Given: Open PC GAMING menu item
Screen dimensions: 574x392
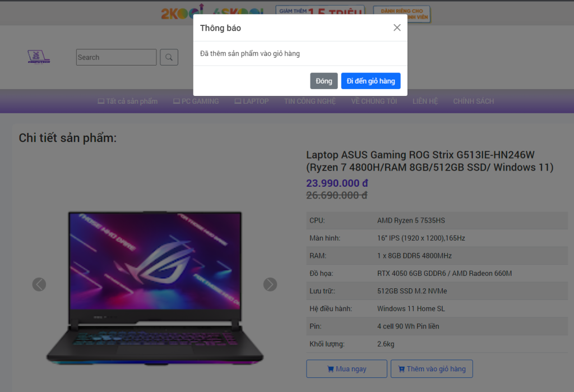Looking at the screenshot, I should [x=196, y=101].
